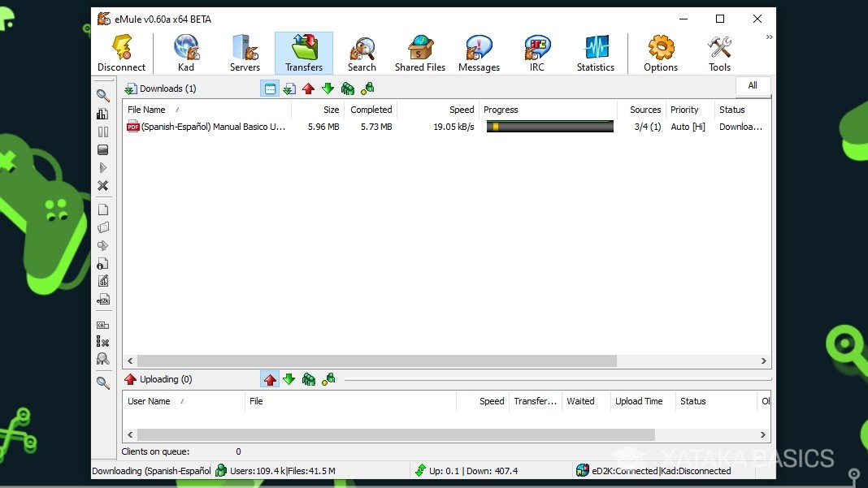
Task: Sort by the File Name column header
Action: tap(146, 109)
